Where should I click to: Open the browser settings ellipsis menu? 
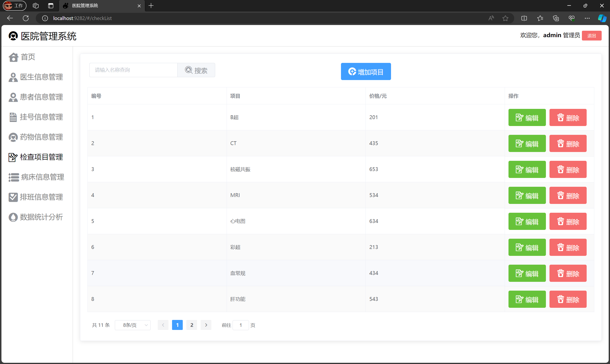(x=587, y=18)
